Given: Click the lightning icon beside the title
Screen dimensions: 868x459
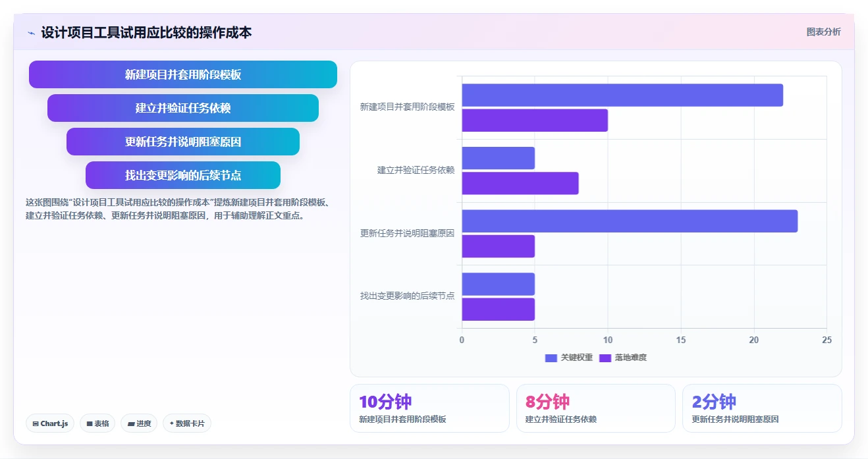Looking at the screenshot, I should pyautogui.click(x=31, y=33).
